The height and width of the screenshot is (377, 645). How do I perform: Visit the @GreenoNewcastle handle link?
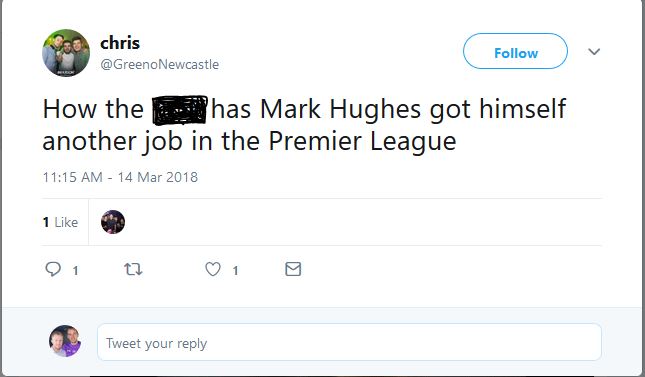[x=160, y=64]
